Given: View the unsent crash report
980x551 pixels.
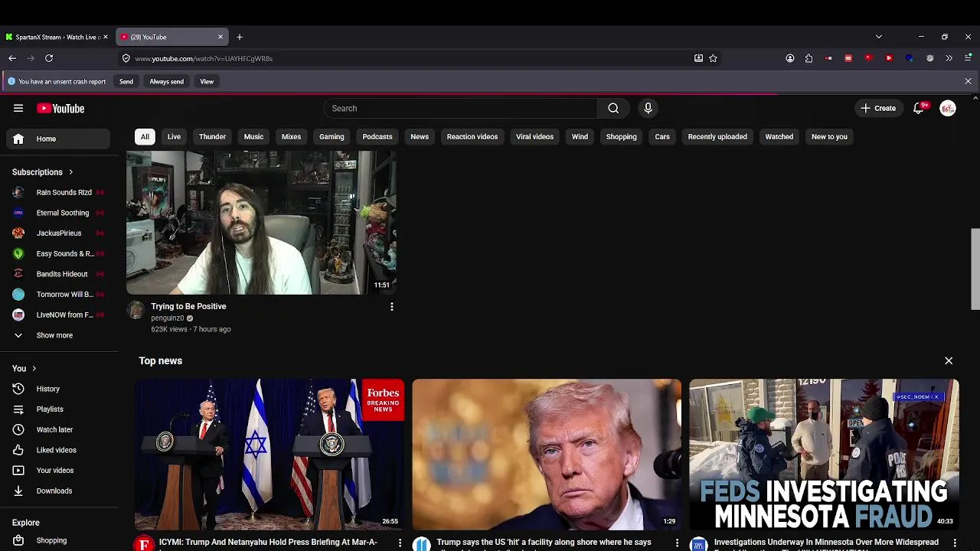Looking at the screenshot, I should (207, 81).
